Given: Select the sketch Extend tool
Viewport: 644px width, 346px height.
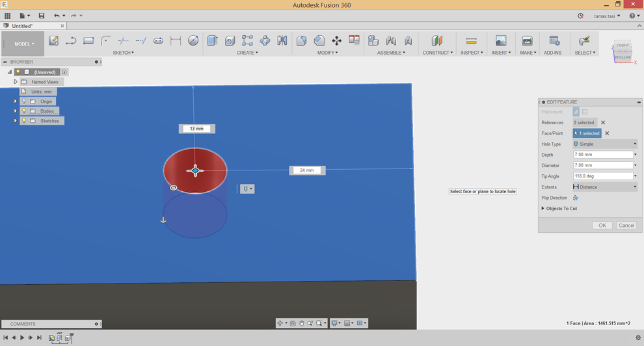Looking at the screenshot, I should click(141, 40).
